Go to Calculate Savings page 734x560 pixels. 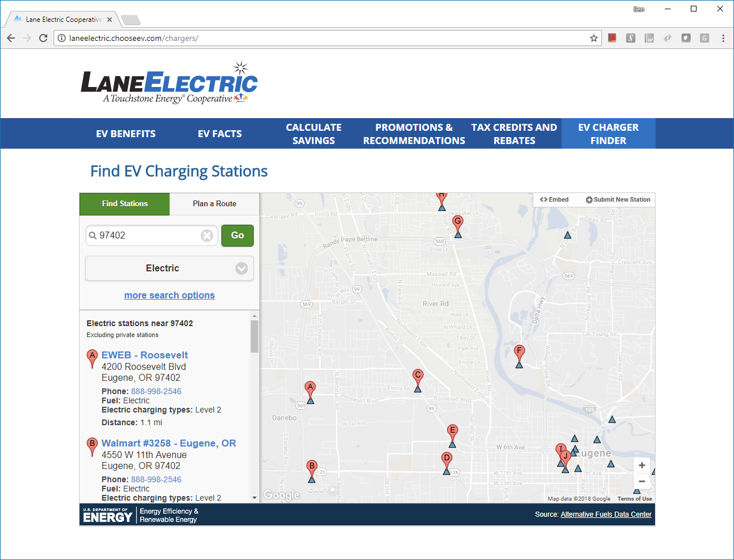314,134
